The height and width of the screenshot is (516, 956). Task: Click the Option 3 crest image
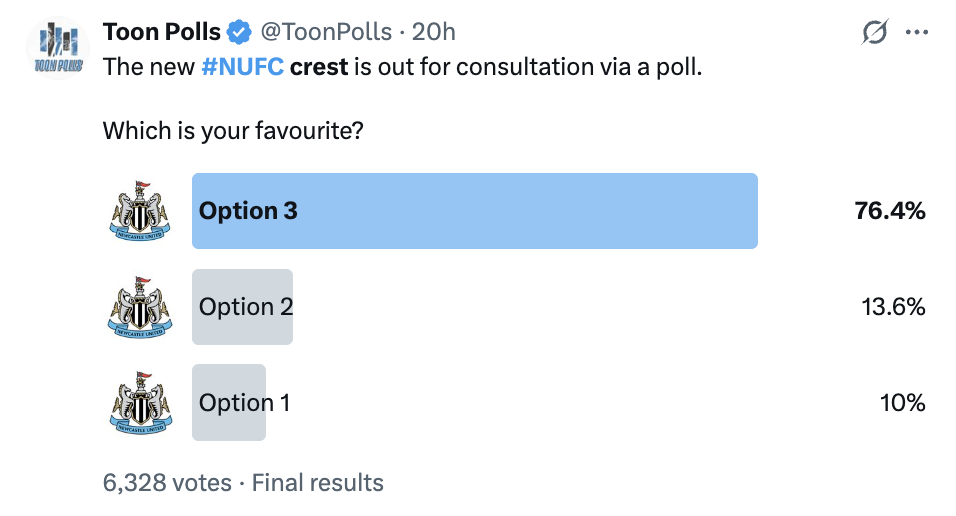[x=140, y=211]
